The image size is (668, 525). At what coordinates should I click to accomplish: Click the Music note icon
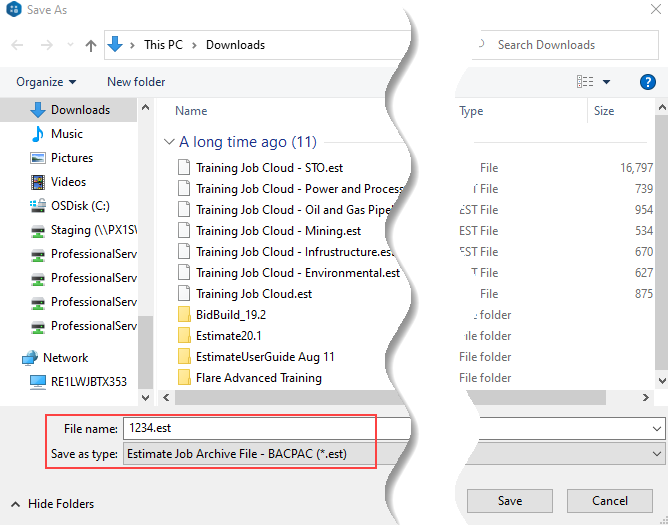[38, 134]
